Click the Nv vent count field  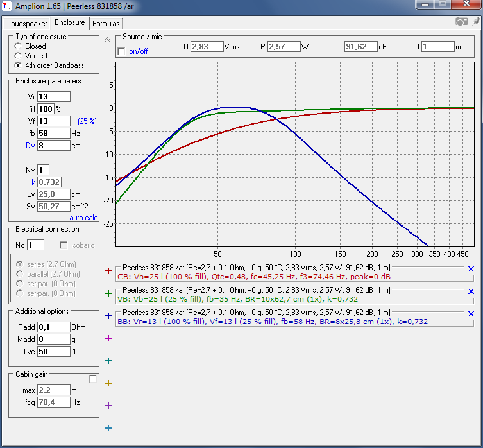point(43,170)
